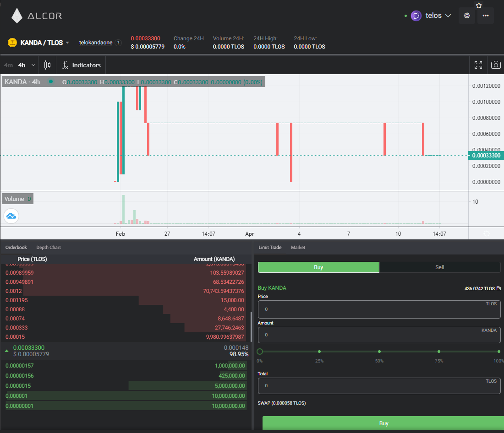This screenshot has height=433, width=504.
Task: Click the Telos network avatar icon
Action: point(416,16)
